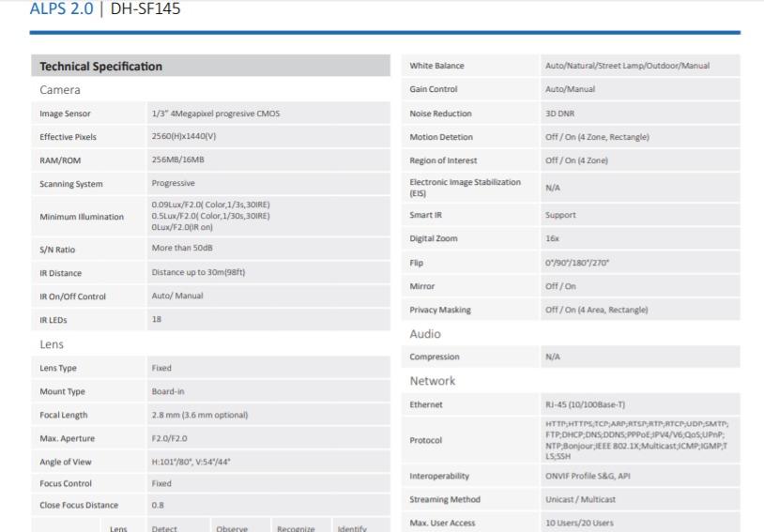The height and width of the screenshot is (532, 764).
Task: Click the 'Minimum Illumination' label
Action: [x=82, y=217]
